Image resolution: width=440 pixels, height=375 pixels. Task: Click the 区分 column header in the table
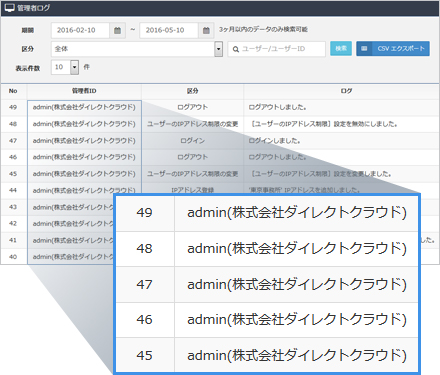[192, 91]
